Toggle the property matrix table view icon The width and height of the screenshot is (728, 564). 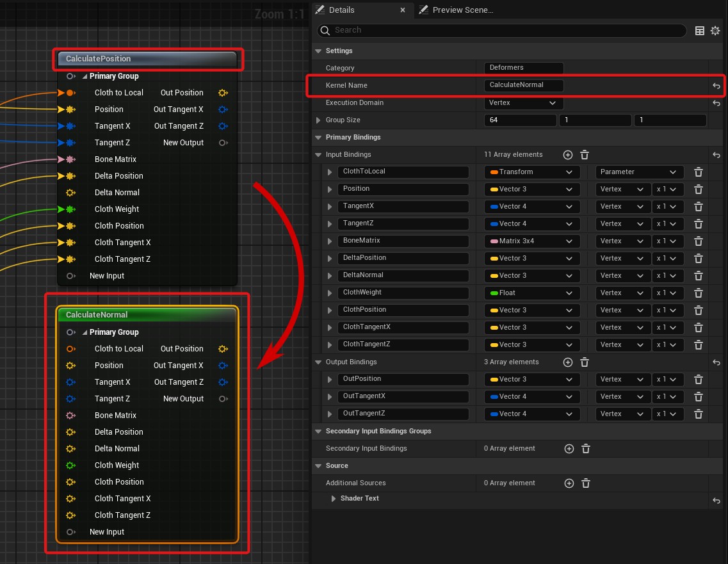(700, 31)
